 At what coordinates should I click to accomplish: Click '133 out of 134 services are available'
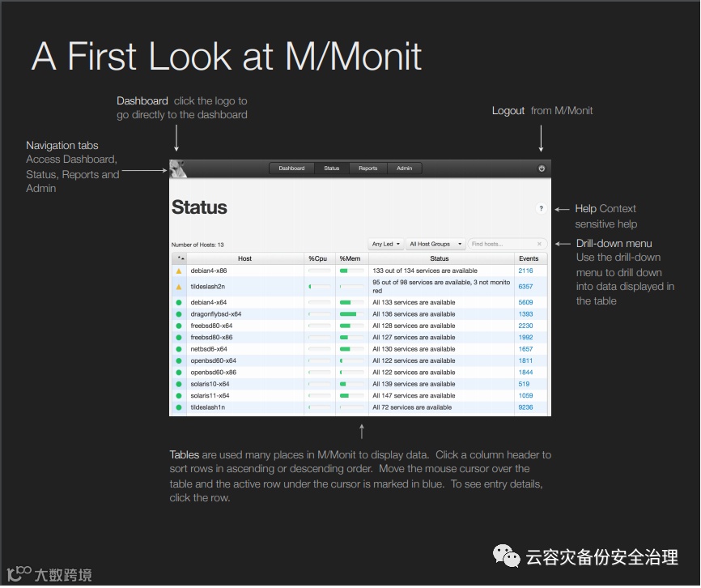coord(425,271)
